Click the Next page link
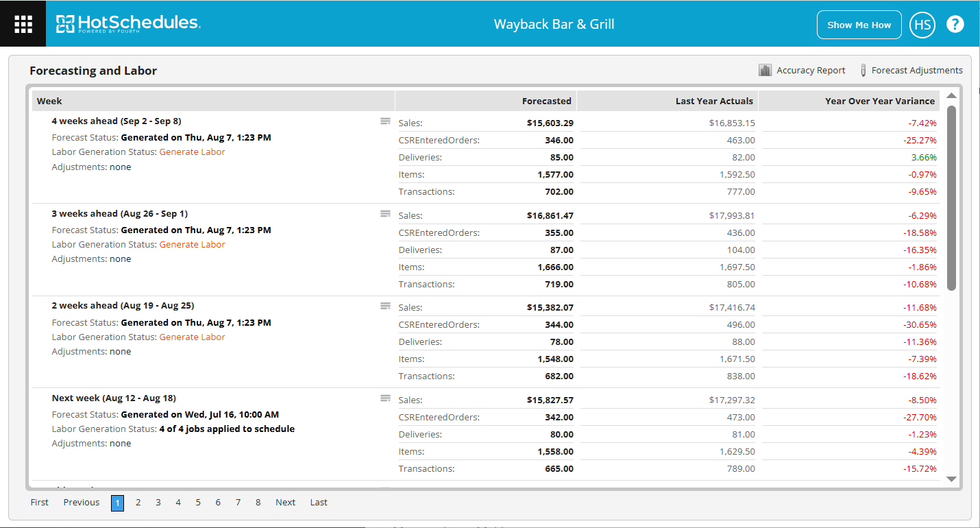 (285, 503)
